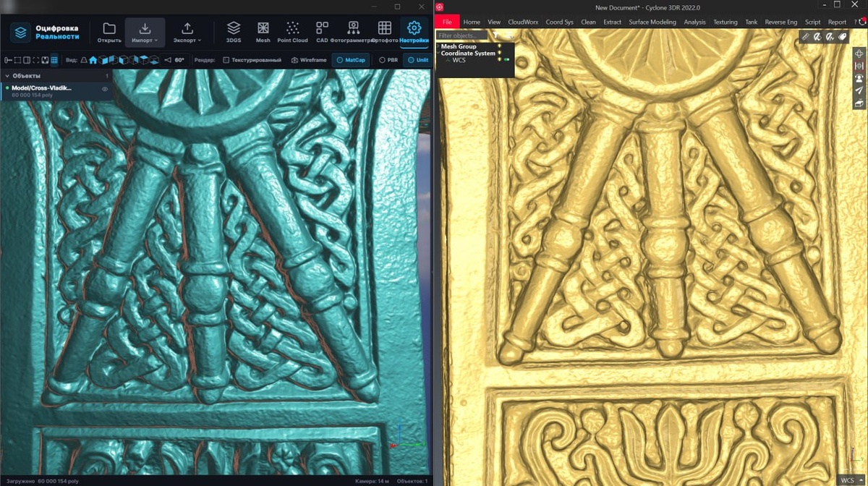Select the Model/Cross-Vladik object row

point(56,91)
